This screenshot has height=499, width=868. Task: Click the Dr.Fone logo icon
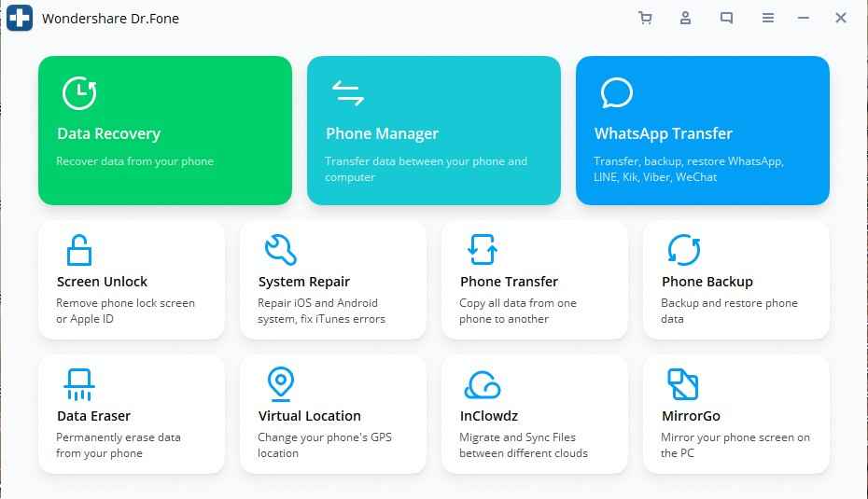(x=20, y=18)
